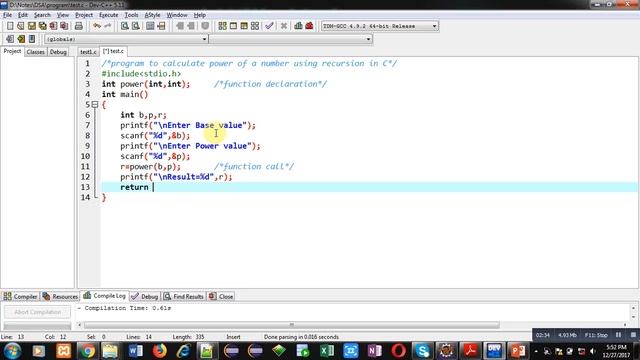Screen dimensions: 640x360
Task: Click the Close All files toolbar icon
Action: point(64,26)
